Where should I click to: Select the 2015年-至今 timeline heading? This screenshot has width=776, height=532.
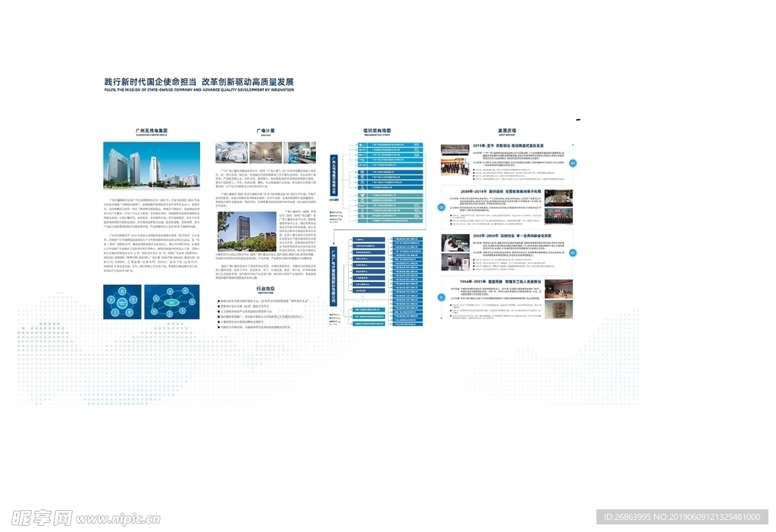pyautogui.click(x=508, y=146)
